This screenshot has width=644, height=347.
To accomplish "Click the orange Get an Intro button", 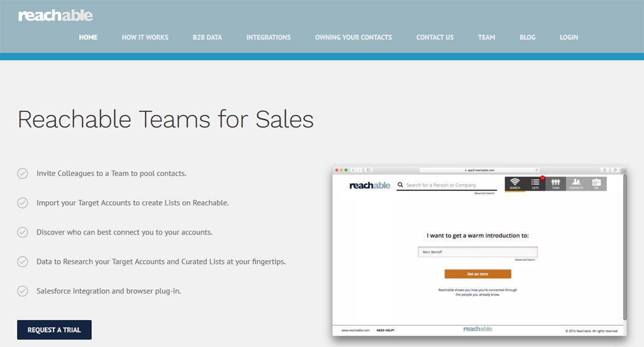I will tap(478, 274).
